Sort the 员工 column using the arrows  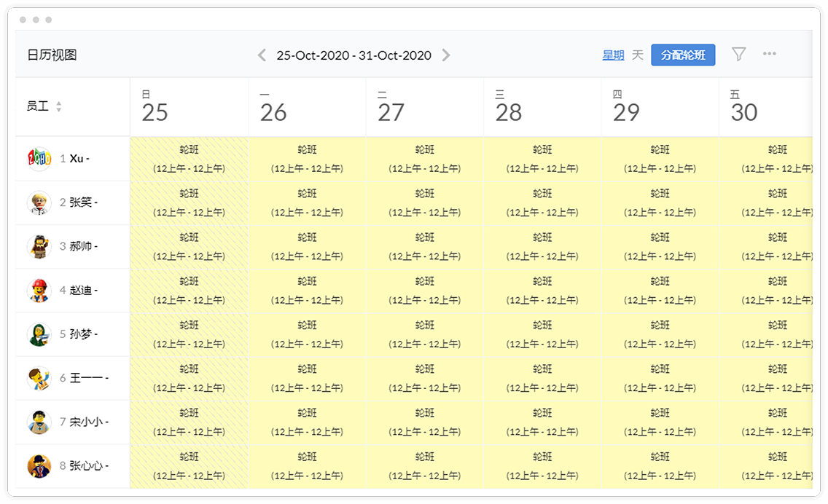pyautogui.click(x=58, y=106)
